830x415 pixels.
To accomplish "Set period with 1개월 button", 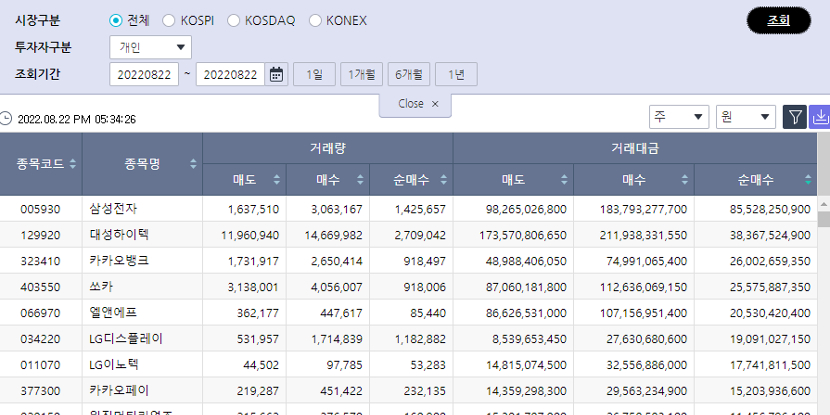I will 360,74.
